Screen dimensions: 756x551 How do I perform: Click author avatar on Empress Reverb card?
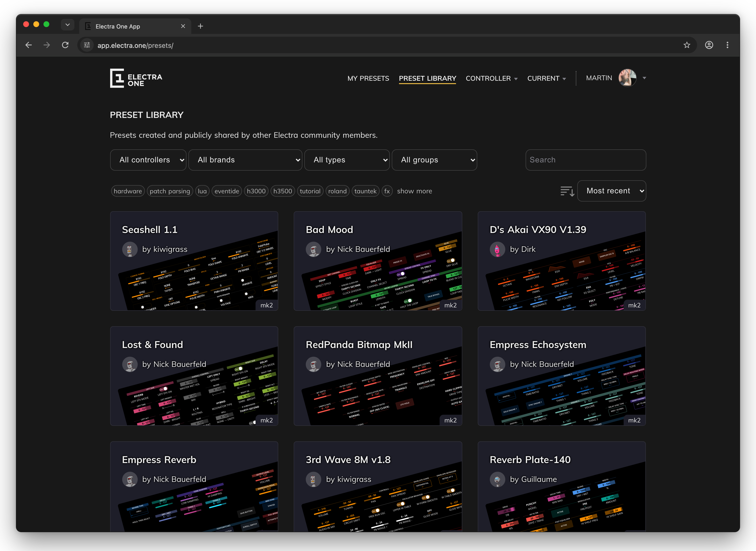pos(130,479)
